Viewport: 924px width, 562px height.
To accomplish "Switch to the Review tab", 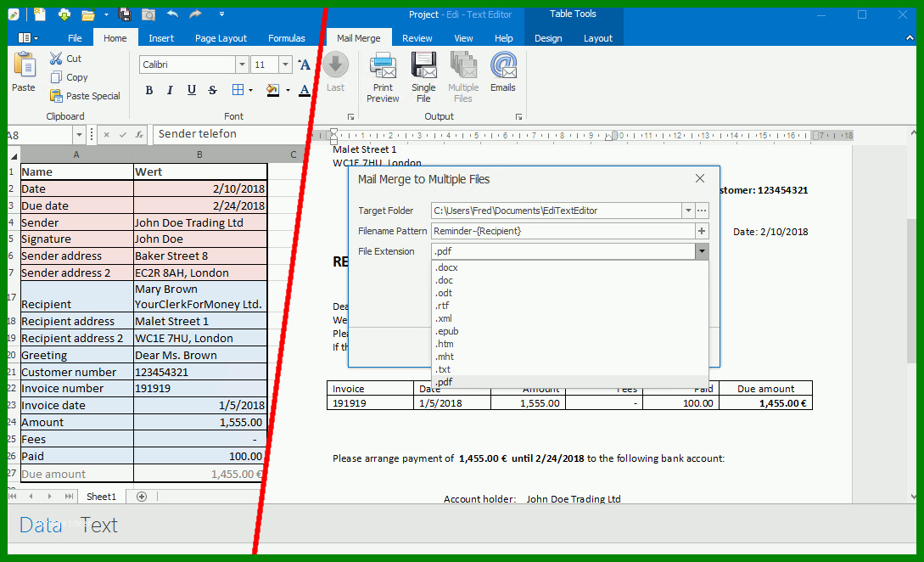I will click(x=417, y=37).
